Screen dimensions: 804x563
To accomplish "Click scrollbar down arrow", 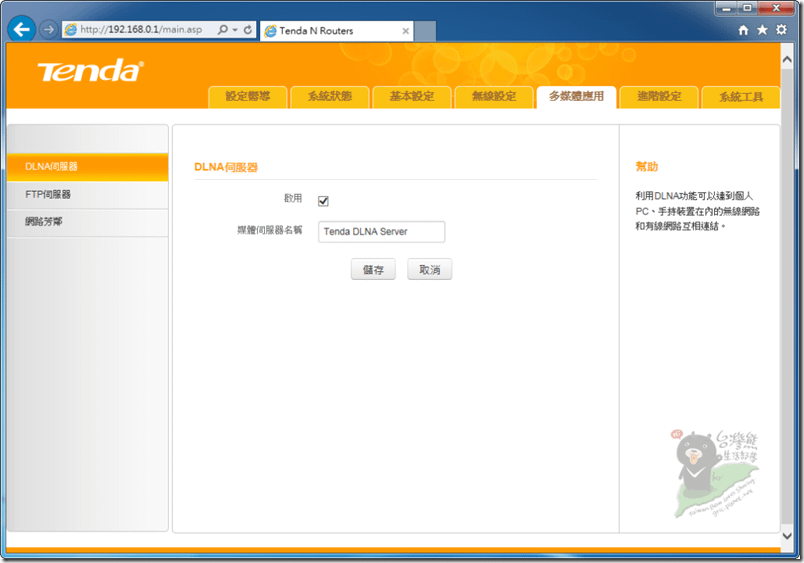I will [x=787, y=536].
